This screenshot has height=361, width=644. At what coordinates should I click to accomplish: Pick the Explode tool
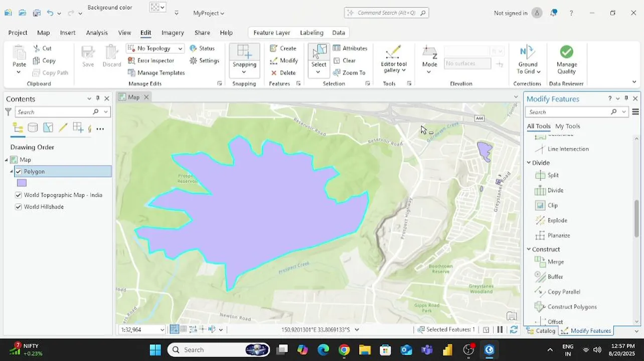(551, 220)
